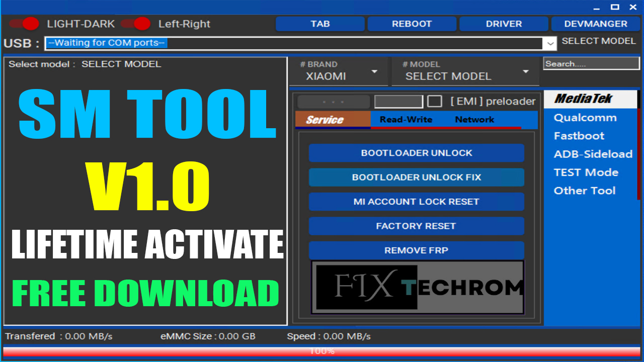644x362 pixels.
Task: Click the REMOVE FRP button
Action: tap(417, 250)
